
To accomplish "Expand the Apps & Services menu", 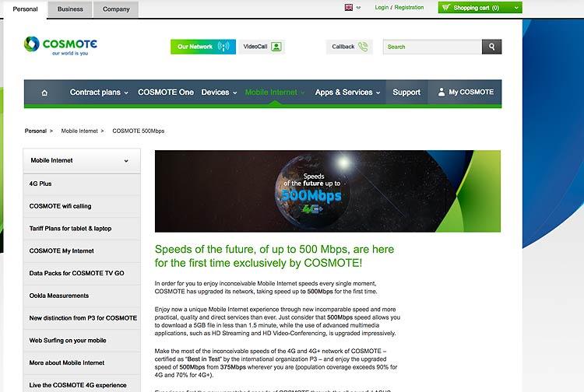I will (347, 93).
